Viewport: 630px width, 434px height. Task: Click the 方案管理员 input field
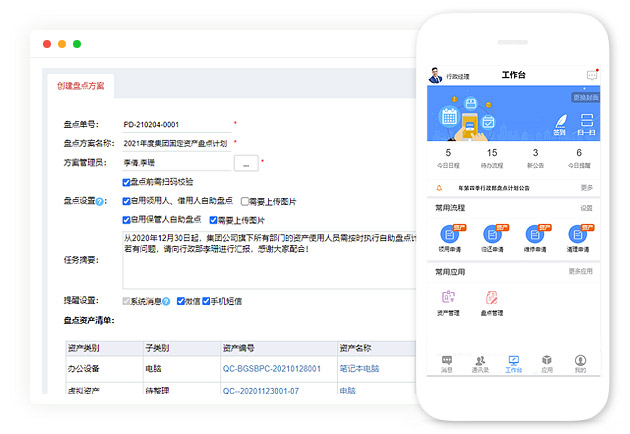point(176,163)
